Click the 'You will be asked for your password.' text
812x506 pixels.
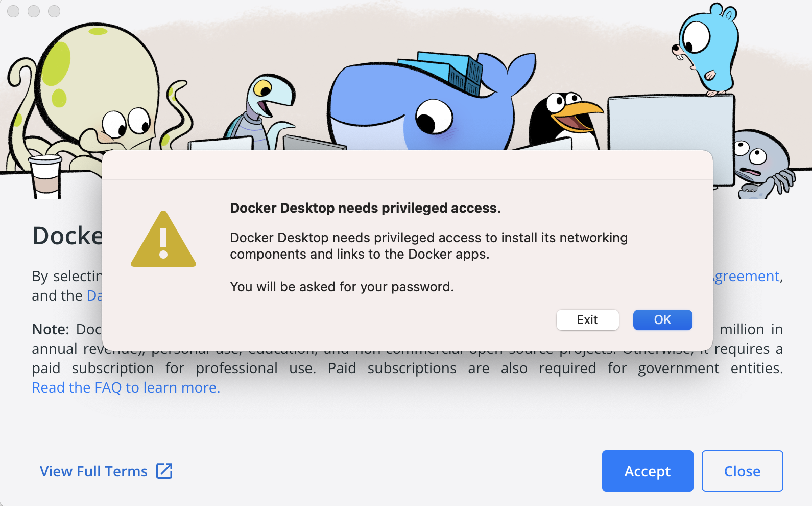point(342,287)
